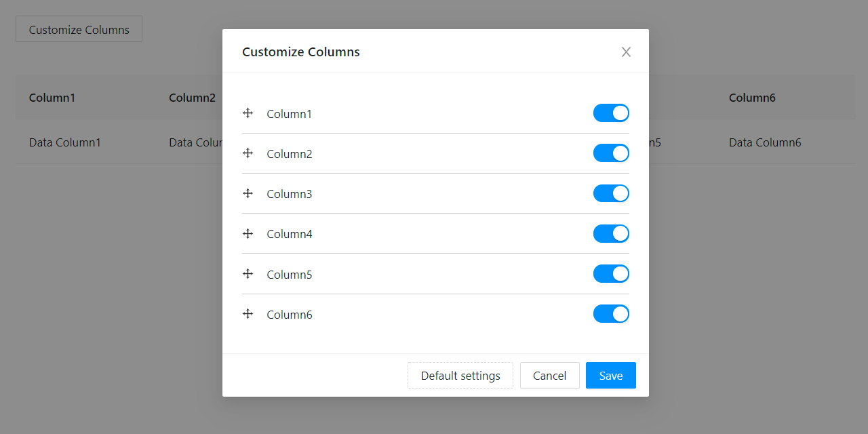Open the Customize Columns dialog

pos(78,28)
